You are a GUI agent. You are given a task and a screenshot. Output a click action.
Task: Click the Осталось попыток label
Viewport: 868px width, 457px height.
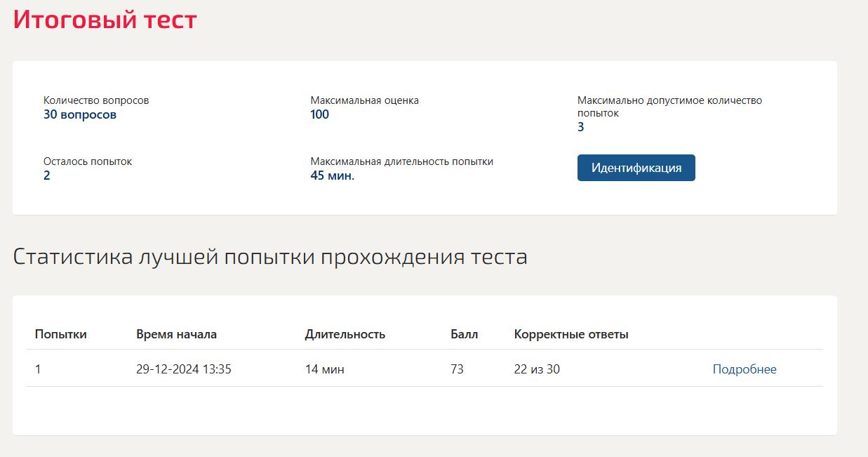click(88, 161)
